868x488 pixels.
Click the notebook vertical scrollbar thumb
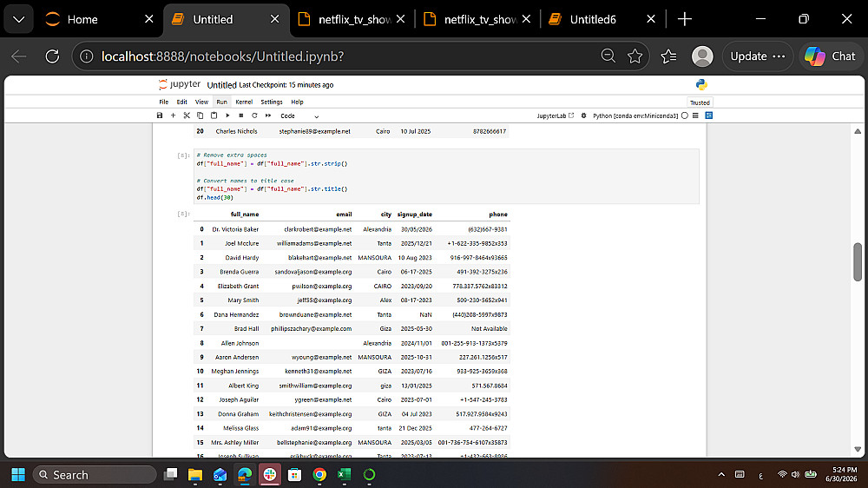click(x=858, y=262)
